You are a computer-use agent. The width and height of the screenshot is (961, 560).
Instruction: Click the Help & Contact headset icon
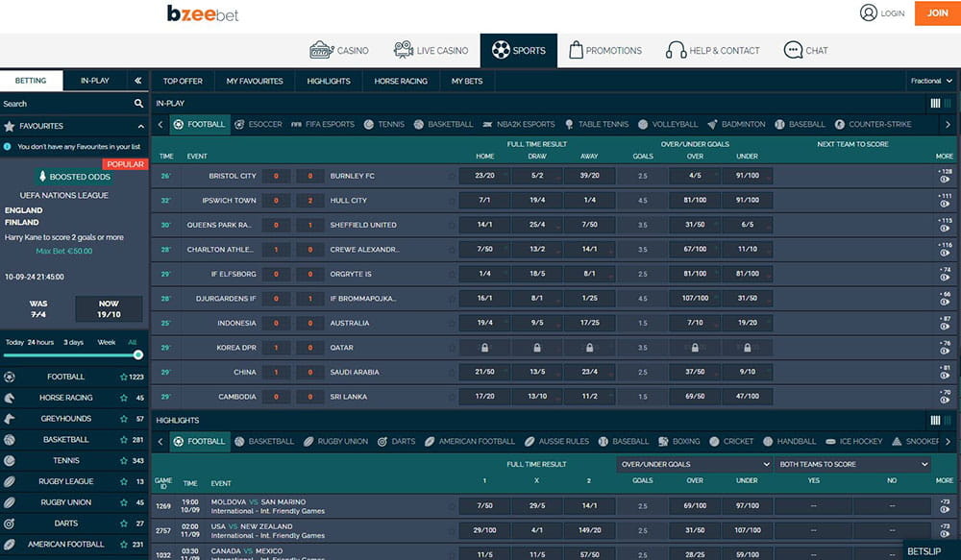(x=676, y=50)
